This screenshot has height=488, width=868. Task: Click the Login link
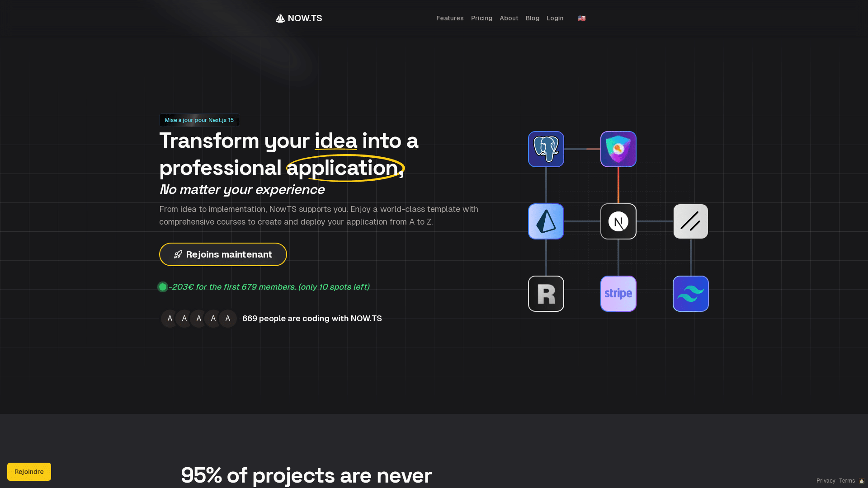(x=555, y=18)
